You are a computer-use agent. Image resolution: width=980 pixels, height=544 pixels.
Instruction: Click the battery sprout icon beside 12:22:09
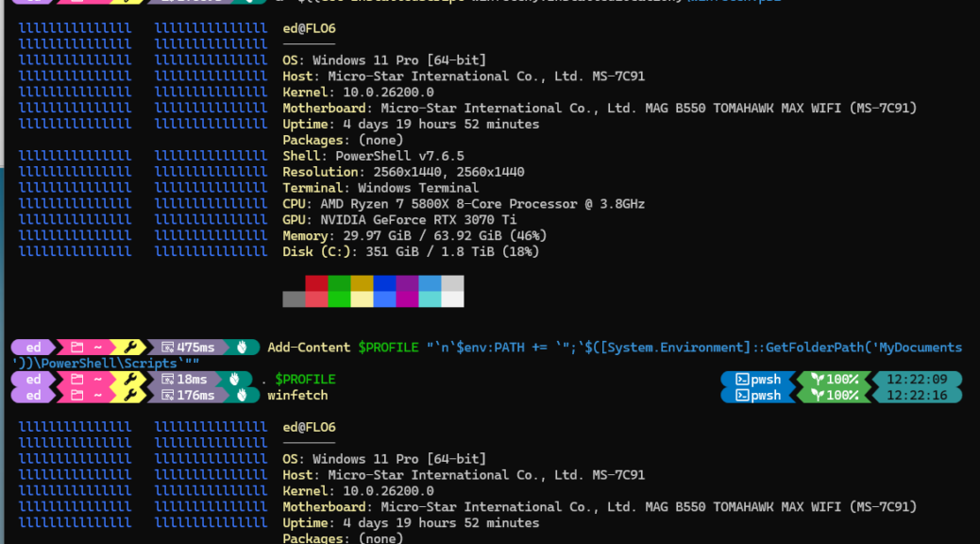click(818, 380)
